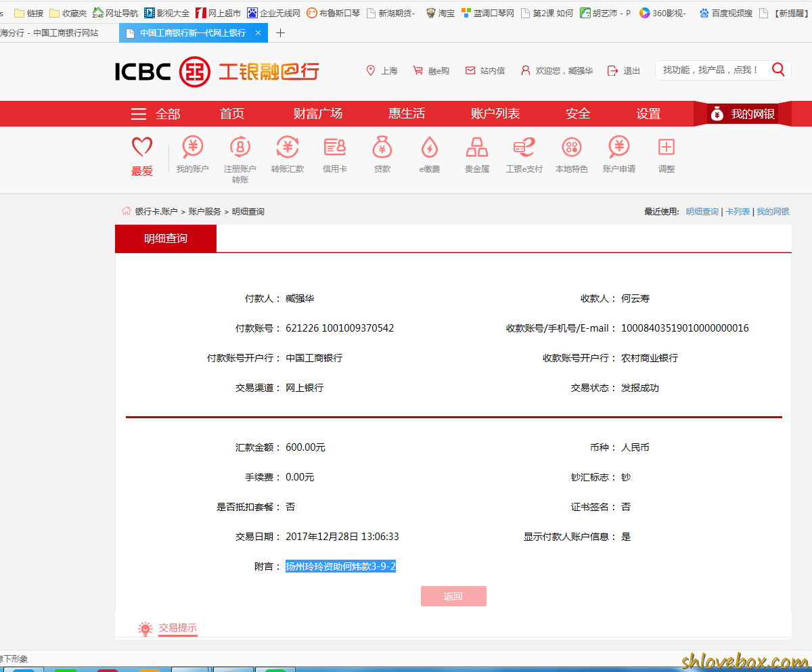Click the payer account number 621226 1001009370542
812x672 pixels.
pos(340,328)
